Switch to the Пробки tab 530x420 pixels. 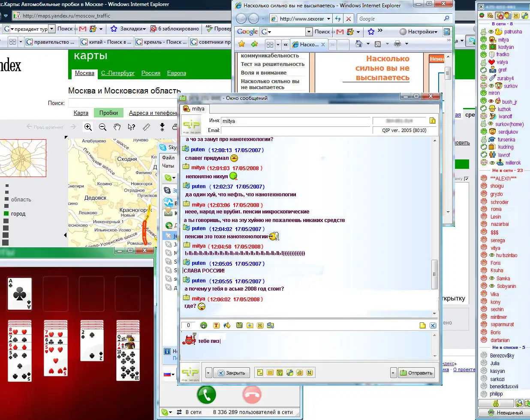point(108,113)
